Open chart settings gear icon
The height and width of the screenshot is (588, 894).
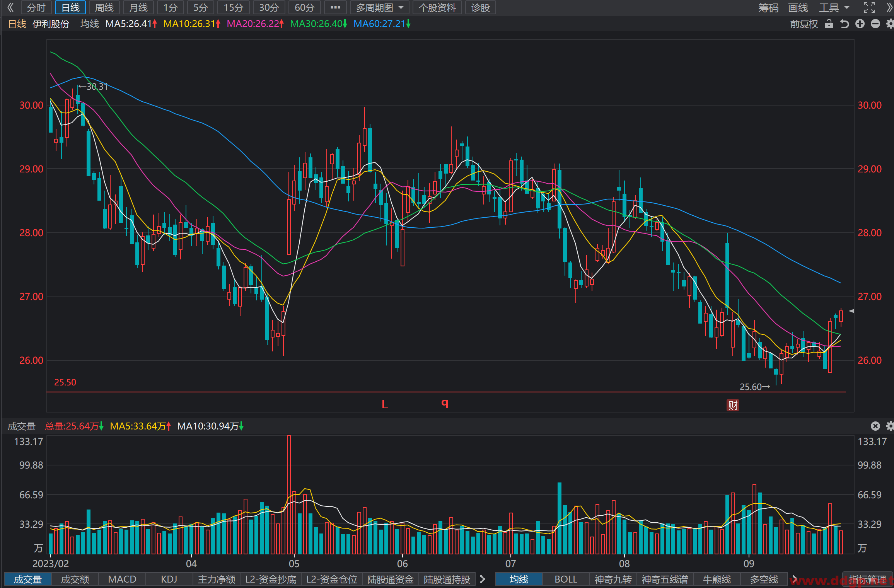click(x=890, y=24)
